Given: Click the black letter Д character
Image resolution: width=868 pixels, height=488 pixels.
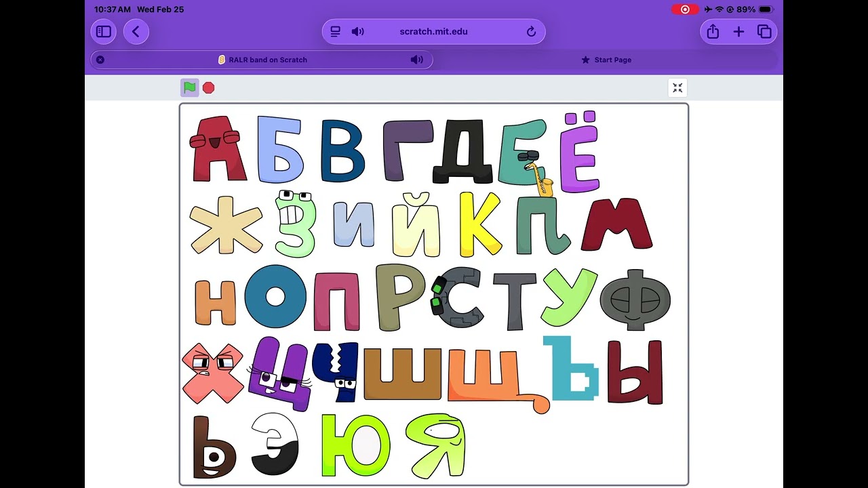Looking at the screenshot, I should tap(464, 150).
